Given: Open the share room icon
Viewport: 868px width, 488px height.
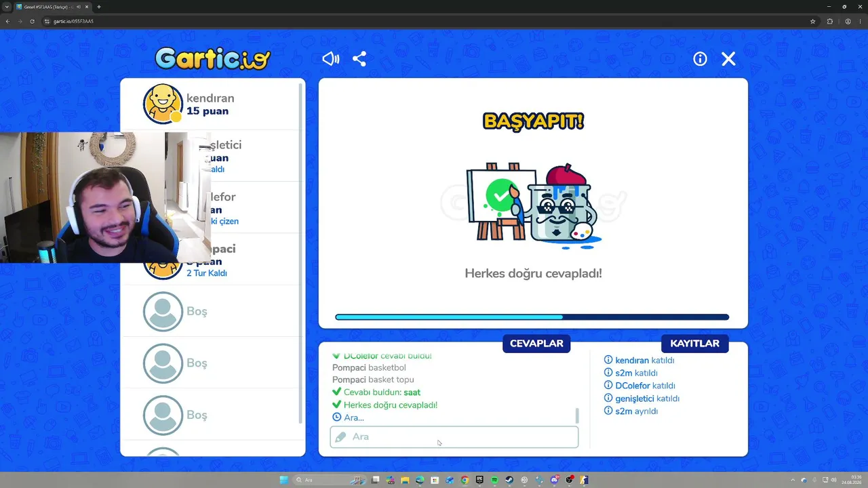Looking at the screenshot, I should [359, 59].
